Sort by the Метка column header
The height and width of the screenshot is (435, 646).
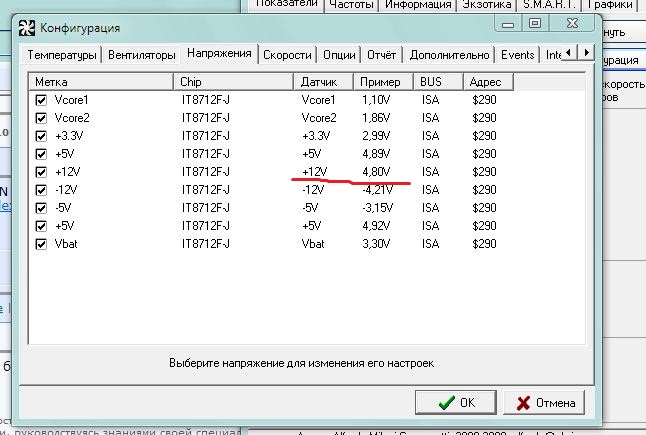pos(102,80)
